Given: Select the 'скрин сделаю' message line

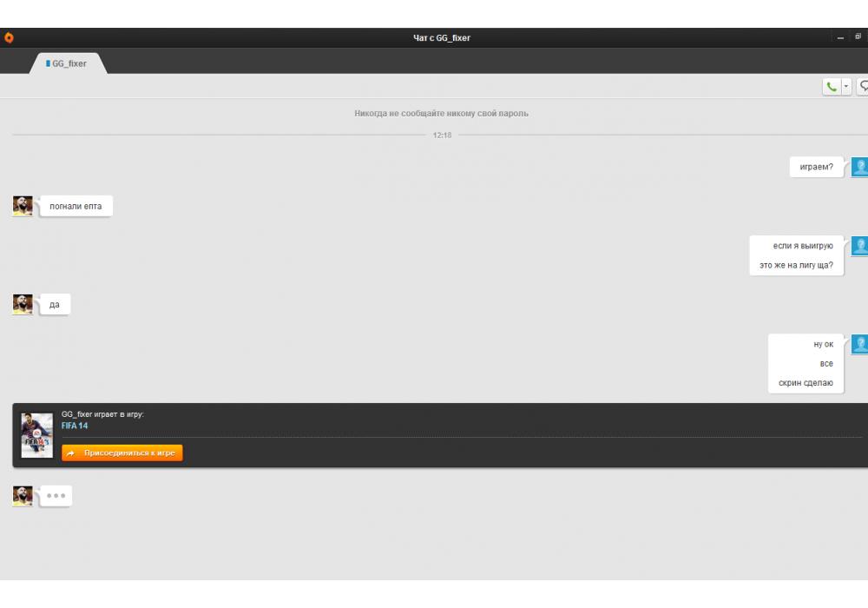Looking at the screenshot, I should click(806, 383).
